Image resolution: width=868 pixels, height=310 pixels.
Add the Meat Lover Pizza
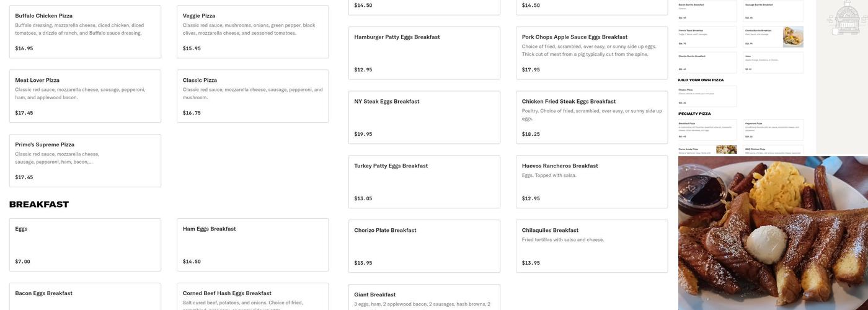click(x=85, y=96)
